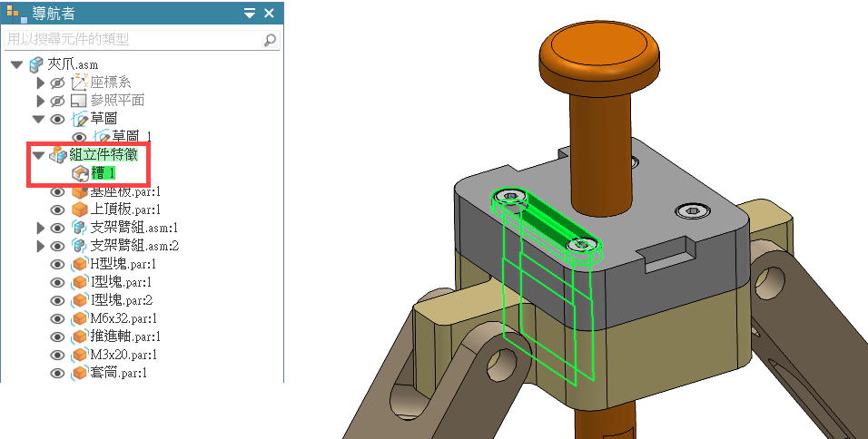This screenshot has height=439, width=868.
Task: Select the 組立件特徵 label
Action: click(103, 155)
